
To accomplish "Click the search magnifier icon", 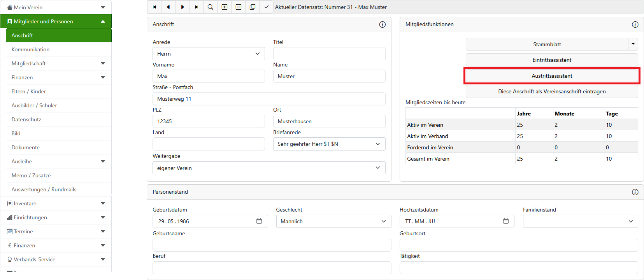I will (211, 7).
